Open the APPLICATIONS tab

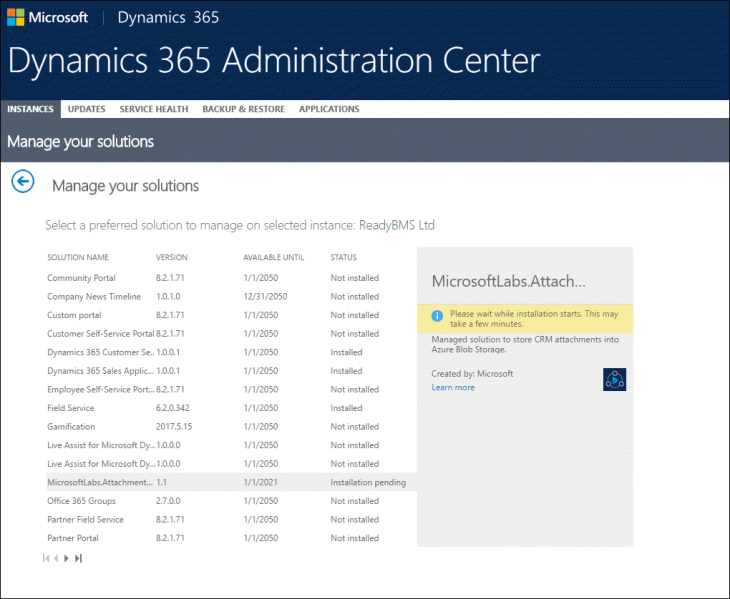[x=329, y=109]
